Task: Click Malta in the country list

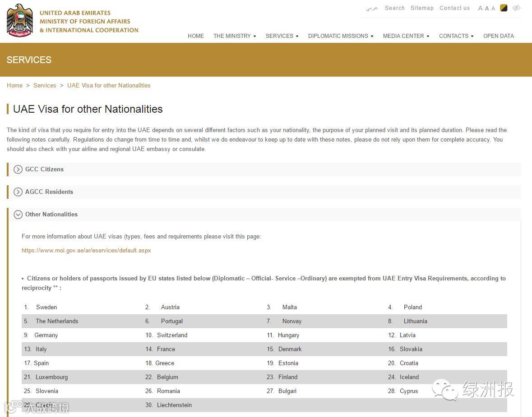Action: click(x=289, y=307)
